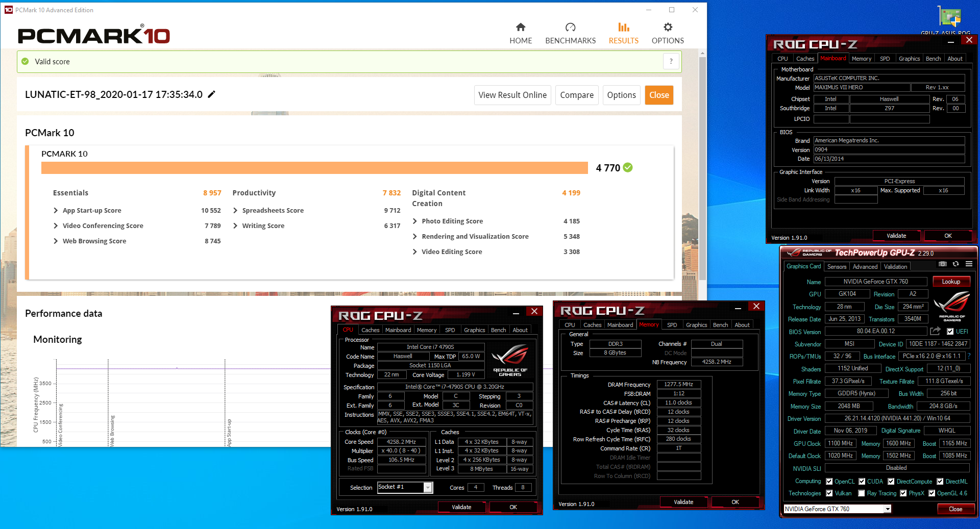
Task: Click orange Close button in PCMark
Action: 659,95
